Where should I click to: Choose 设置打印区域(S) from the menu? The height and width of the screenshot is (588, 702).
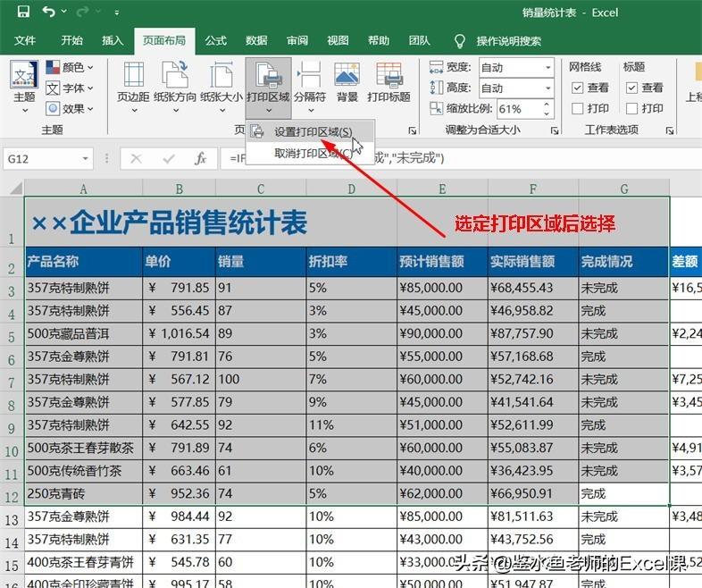[x=310, y=131]
